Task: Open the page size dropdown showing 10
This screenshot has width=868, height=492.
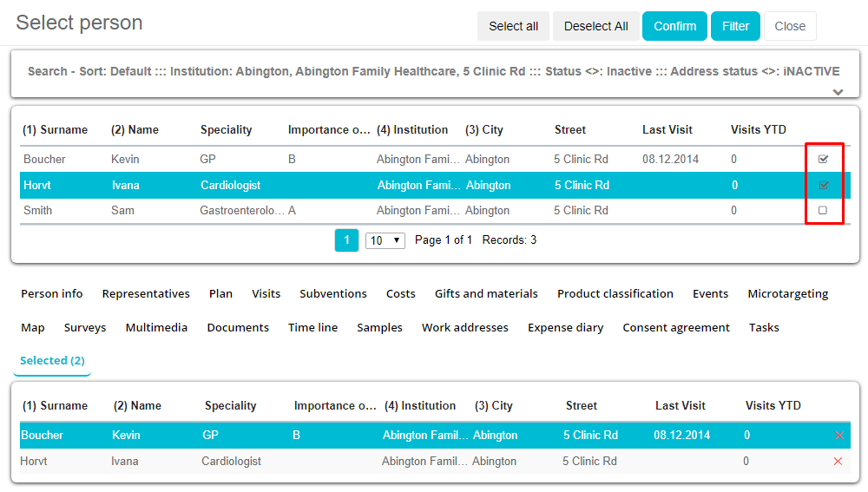Action: pos(385,240)
